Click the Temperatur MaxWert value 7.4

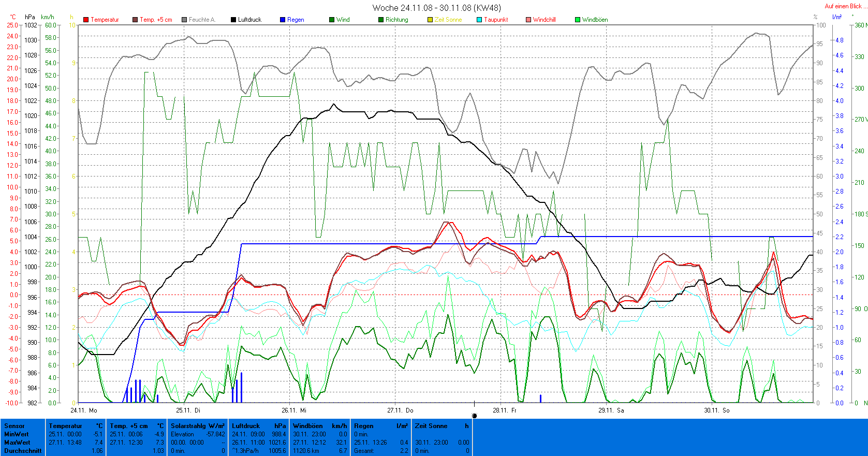pyautogui.click(x=98, y=443)
